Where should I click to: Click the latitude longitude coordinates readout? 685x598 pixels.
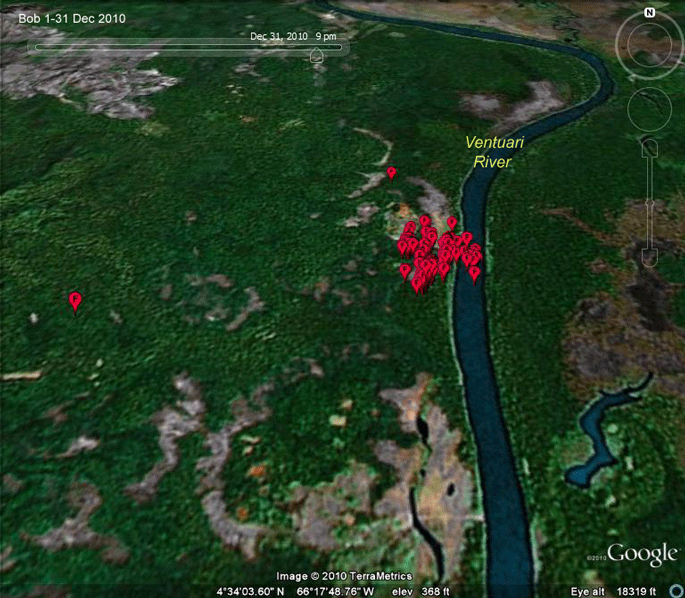click(295, 592)
